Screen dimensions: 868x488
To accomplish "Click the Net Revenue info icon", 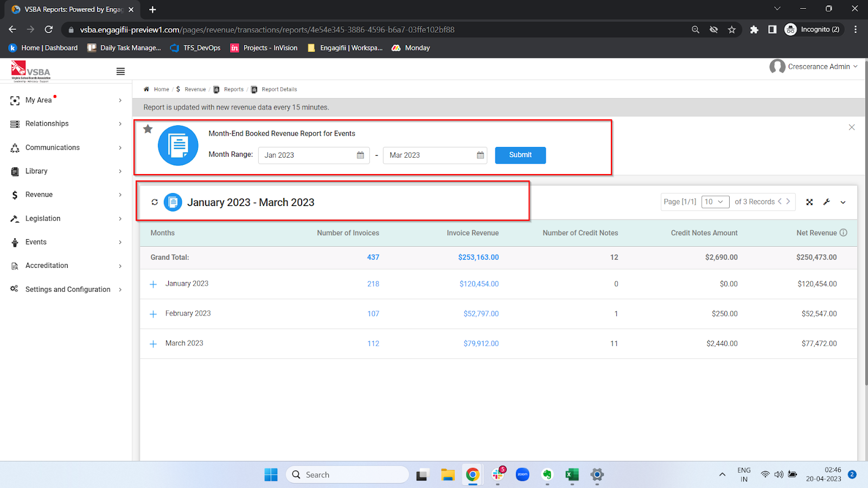I will 844,232.
